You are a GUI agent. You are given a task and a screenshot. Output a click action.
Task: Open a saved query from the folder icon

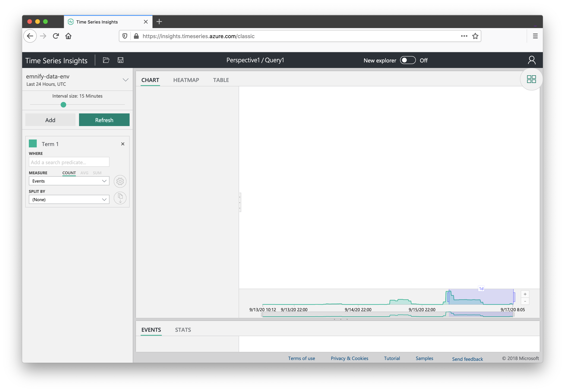pyautogui.click(x=106, y=60)
